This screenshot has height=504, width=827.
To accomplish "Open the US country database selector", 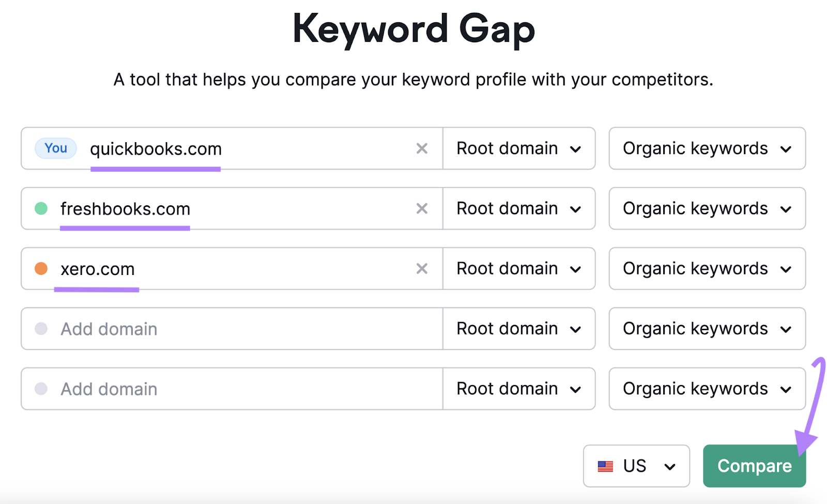I will (x=636, y=466).
